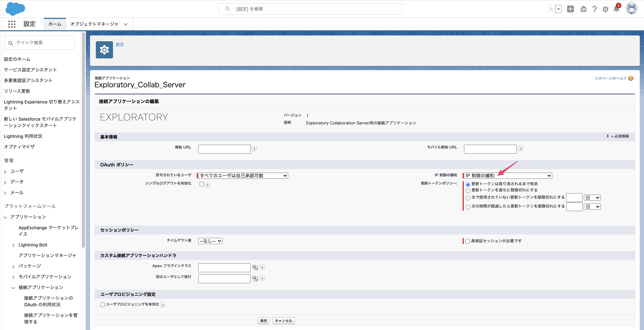The image size is (644, 330).
Task: Collapse アプリケーション tree section
Action: click(5, 217)
